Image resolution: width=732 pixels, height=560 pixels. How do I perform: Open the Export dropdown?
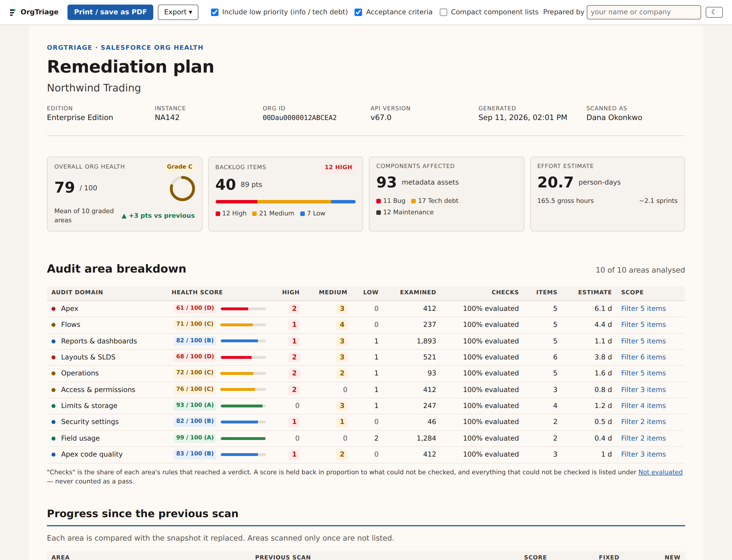[x=178, y=12]
